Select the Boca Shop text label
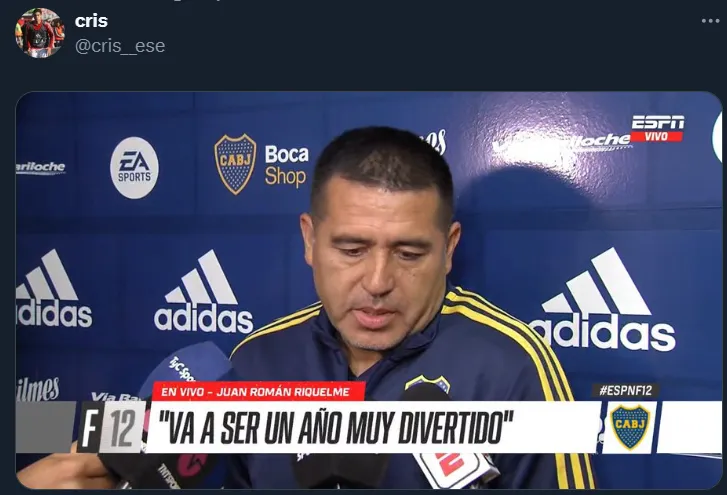 point(286,165)
